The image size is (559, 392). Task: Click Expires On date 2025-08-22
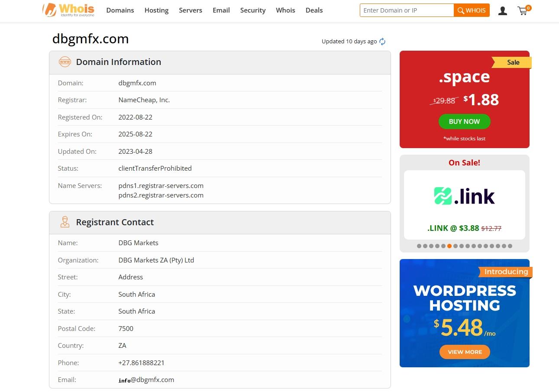[x=136, y=134]
